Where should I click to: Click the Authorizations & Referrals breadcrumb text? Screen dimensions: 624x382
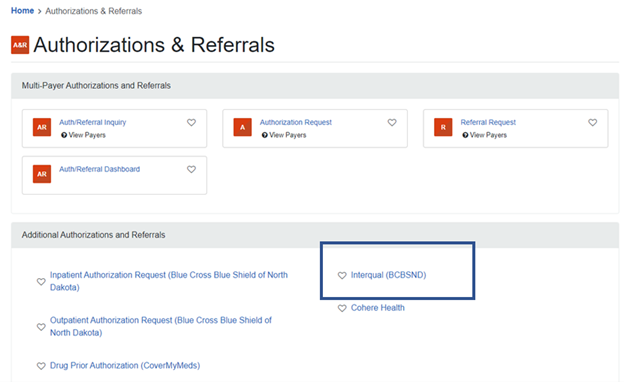[94, 11]
